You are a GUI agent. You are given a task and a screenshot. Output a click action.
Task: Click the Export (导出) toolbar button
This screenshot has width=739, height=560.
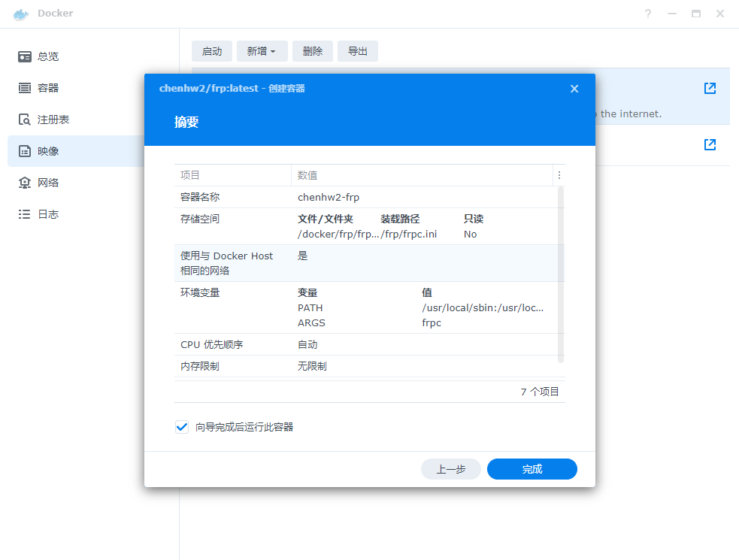(x=357, y=51)
